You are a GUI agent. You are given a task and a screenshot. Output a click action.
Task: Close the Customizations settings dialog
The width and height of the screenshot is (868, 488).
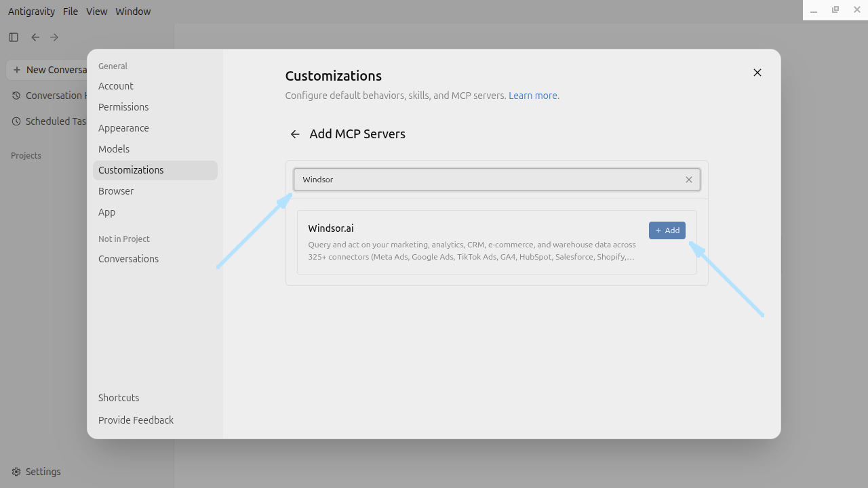[757, 73]
